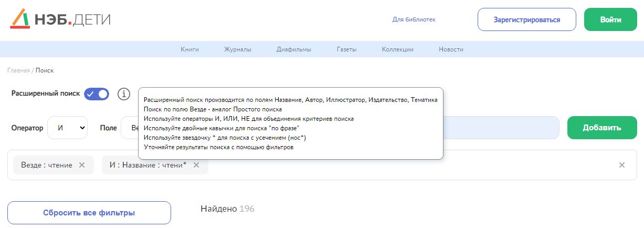Click the НЭБ.ДЕТИ logo
This screenshot has height=228, width=644.
(60, 19)
